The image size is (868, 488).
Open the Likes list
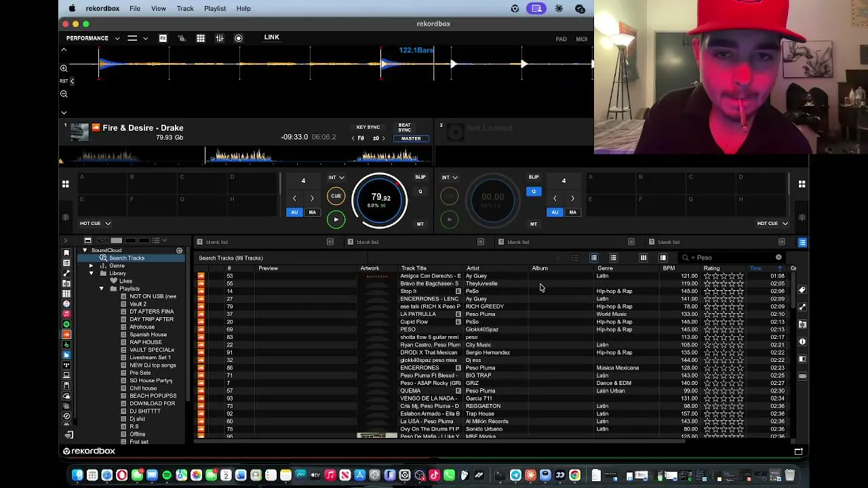click(126, 281)
